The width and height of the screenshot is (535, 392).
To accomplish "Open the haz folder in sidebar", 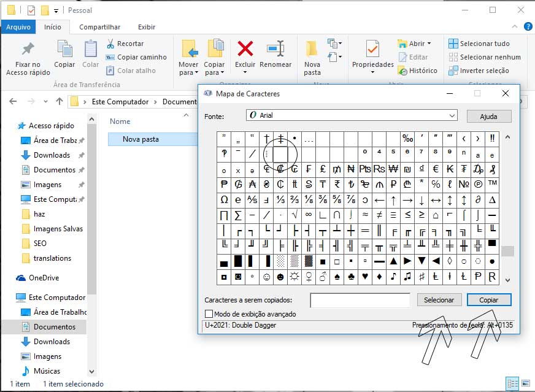I will point(39,214).
